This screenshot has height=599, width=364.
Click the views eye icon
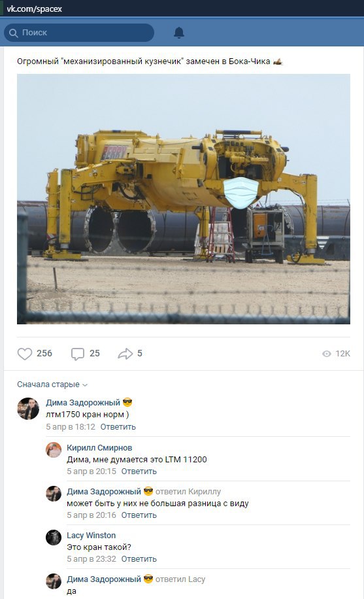click(327, 354)
